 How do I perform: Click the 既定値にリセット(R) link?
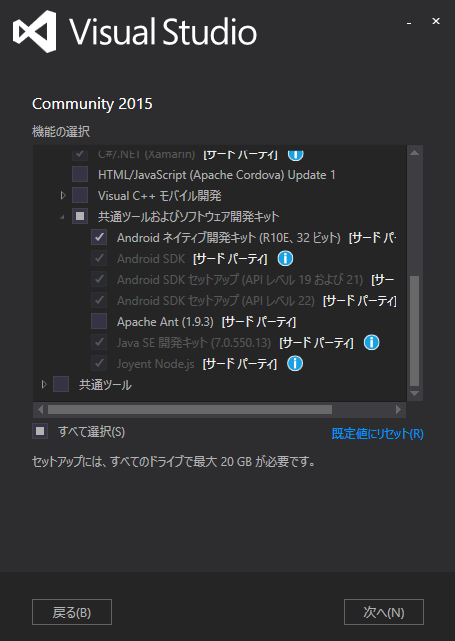click(377, 433)
